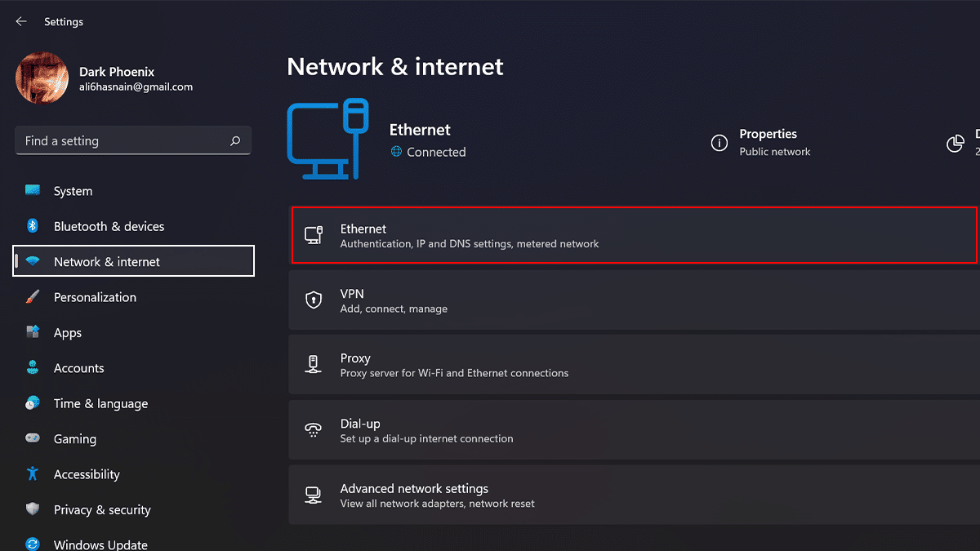Click the VPN shield icon
980x551 pixels.
(314, 300)
